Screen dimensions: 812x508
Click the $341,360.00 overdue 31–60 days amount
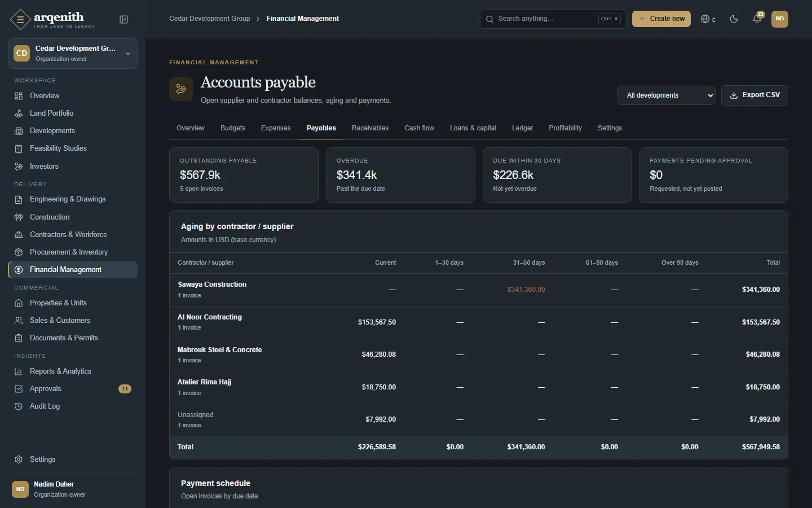pos(526,290)
